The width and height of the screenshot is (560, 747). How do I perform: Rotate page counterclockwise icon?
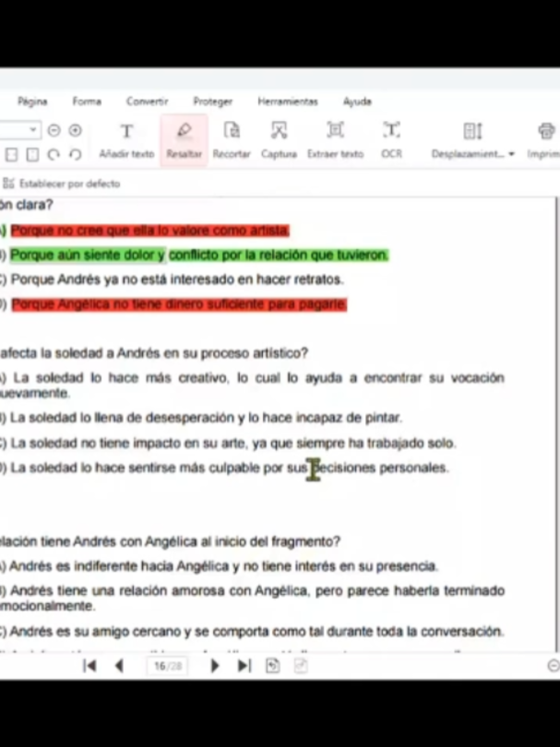point(76,154)
